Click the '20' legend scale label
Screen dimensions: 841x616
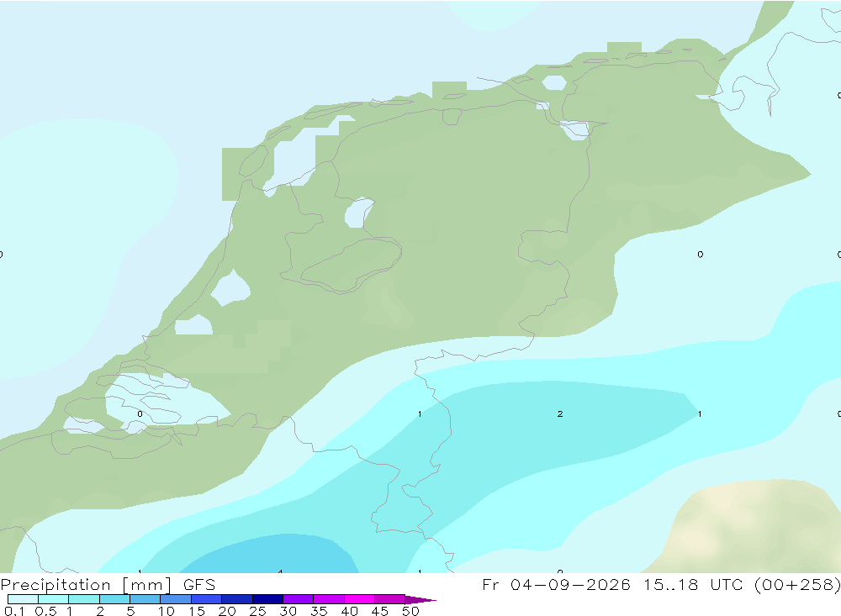click(x=227, y=611)
